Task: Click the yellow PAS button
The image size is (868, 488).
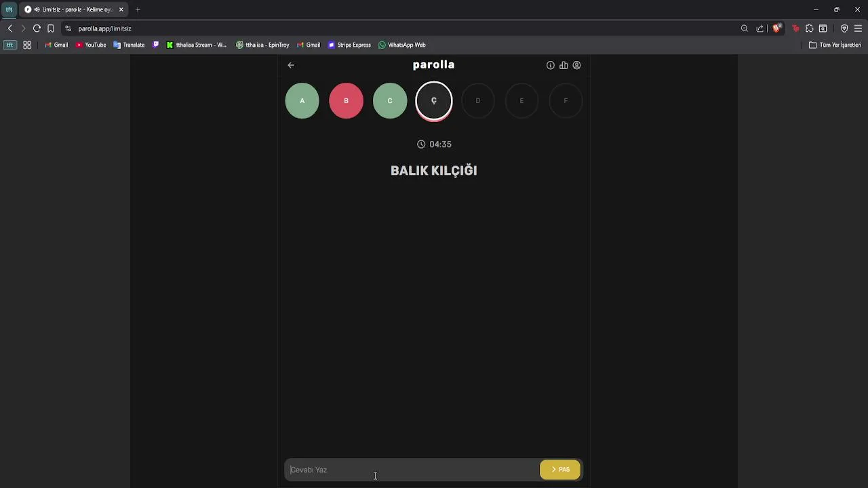Action: coord(560,469)
